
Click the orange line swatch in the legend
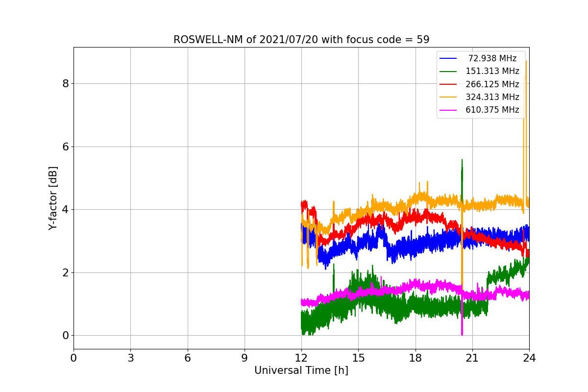(448, 97)
